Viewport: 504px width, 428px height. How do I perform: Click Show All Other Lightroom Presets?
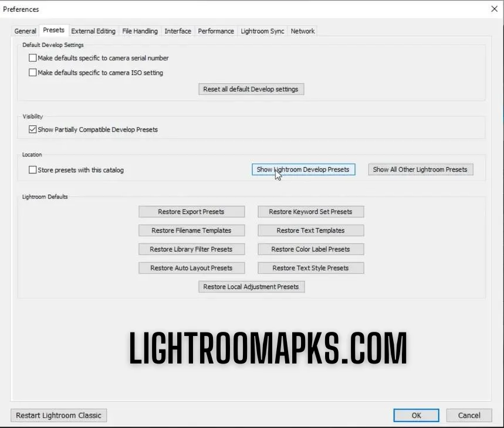pos(421,169)
